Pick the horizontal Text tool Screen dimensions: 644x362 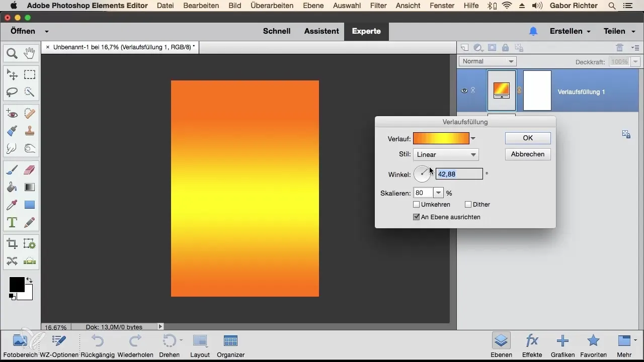[12, 222]
